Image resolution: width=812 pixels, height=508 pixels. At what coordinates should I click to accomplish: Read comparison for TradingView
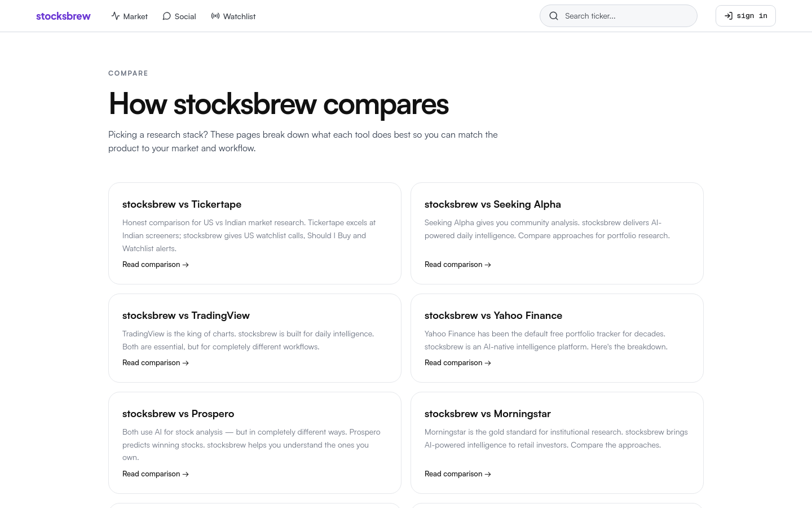pyautogui.click(x=156, y=362)
